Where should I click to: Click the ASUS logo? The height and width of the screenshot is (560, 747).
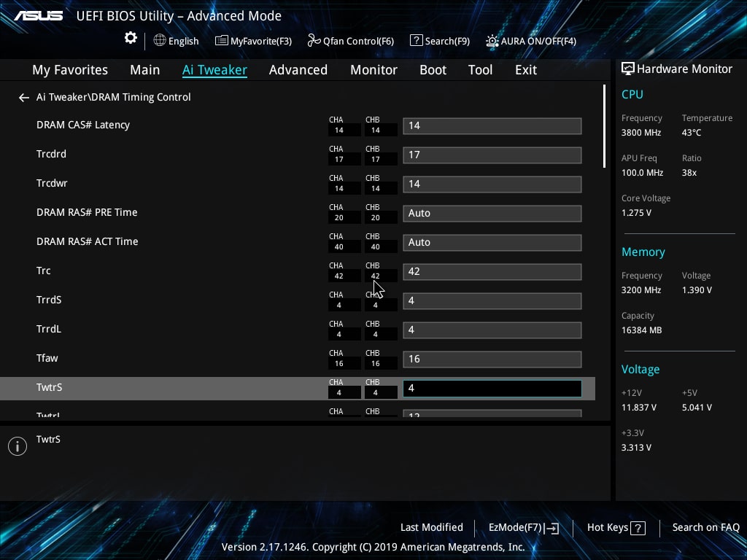(38, 16)
